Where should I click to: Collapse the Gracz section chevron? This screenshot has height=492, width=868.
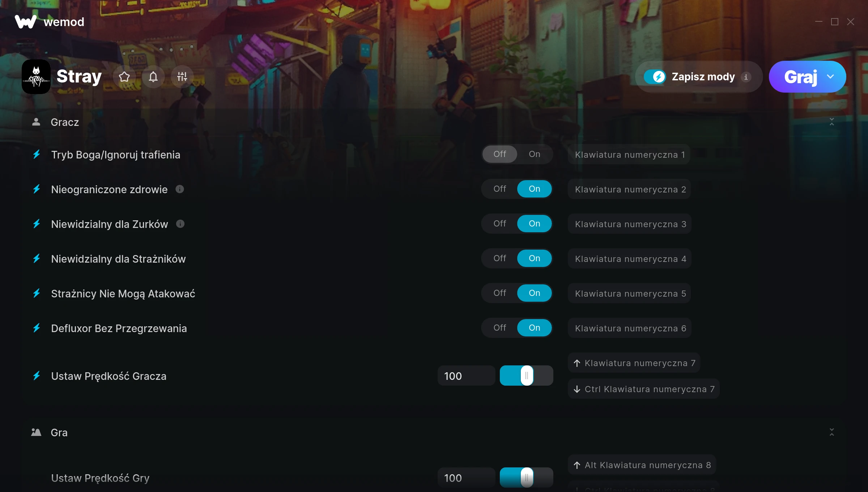point(832,122)
